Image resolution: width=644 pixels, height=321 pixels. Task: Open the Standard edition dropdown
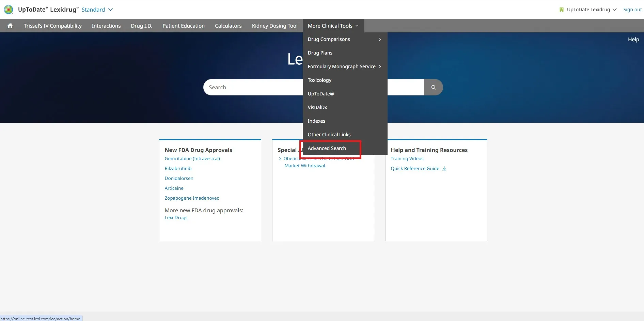(x=97, y=10)
